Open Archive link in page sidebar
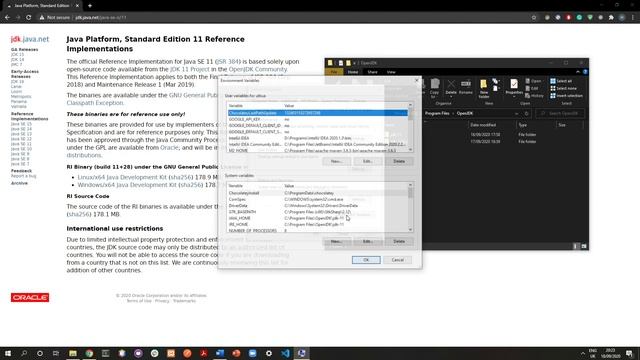This screenshot has width=640, height=360. click(x=19, y=183)
